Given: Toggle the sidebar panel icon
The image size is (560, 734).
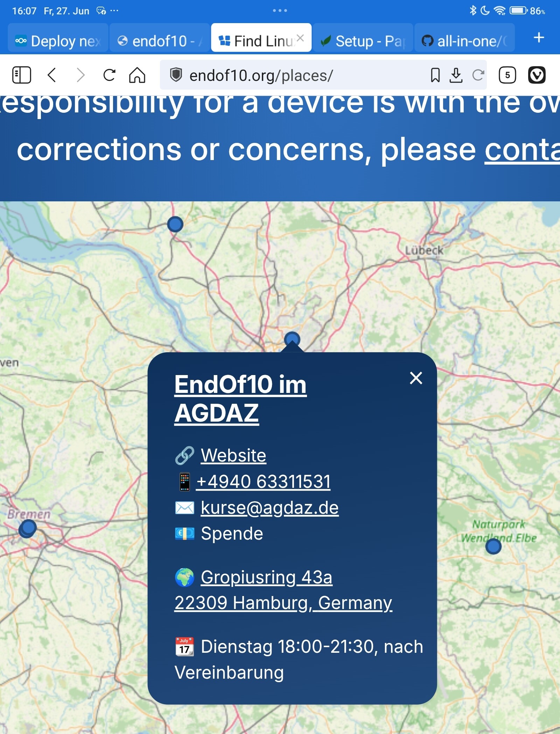Looking at the screenshot, I should (x=22, y=75).
